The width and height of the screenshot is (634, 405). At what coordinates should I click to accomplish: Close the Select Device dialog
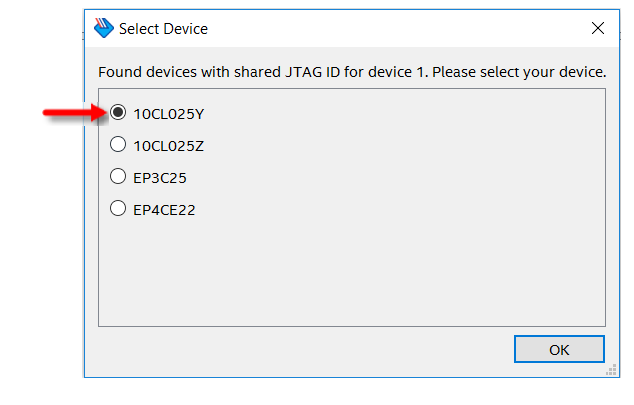(598, 28)
